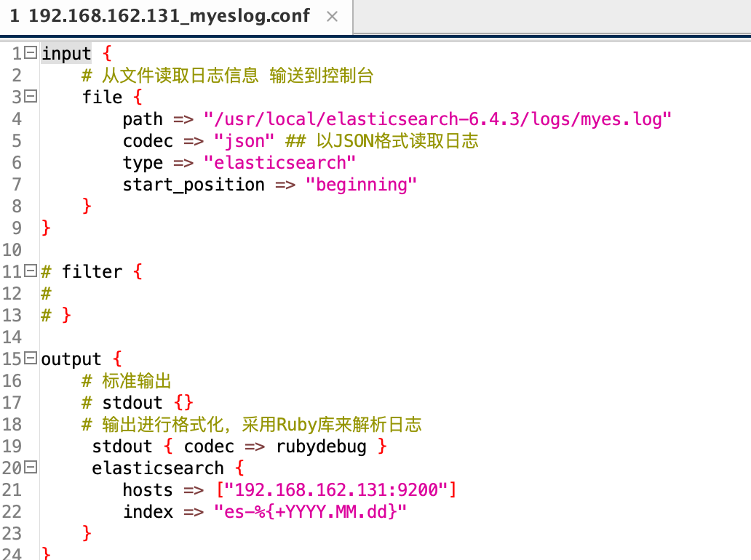The height and width of the screenshot is (560, 751).
Task: Click the path key on line 4
Action: point(143,120)
